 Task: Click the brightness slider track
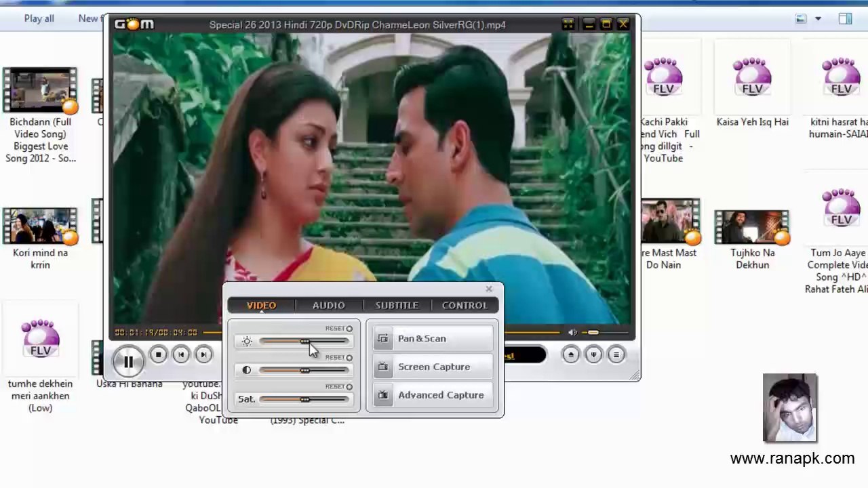click(304, 342)
